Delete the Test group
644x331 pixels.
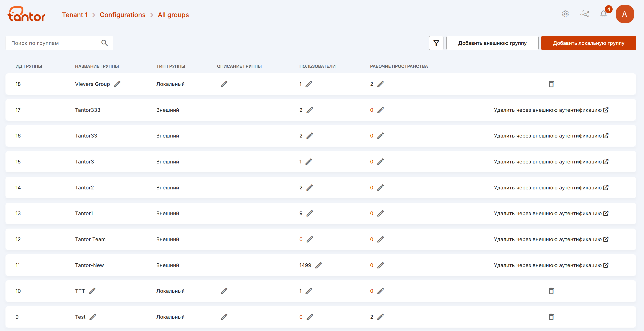point(551,317)
